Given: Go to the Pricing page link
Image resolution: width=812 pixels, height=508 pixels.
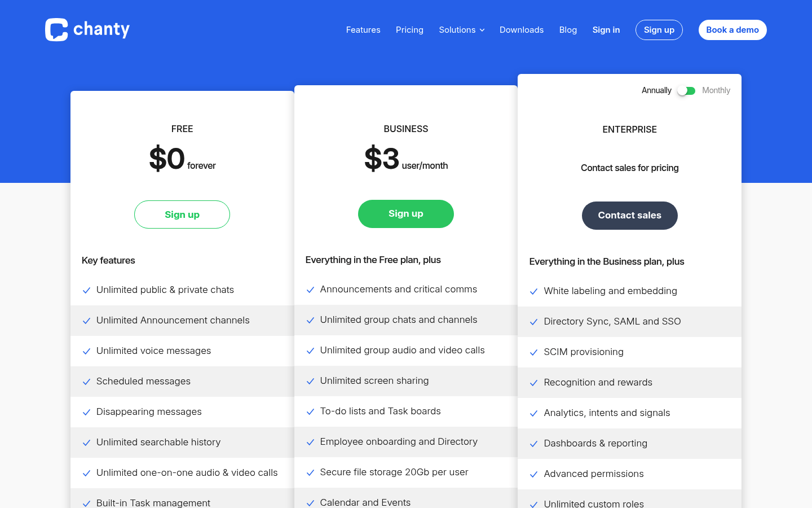Looking at the screenshot, I should coord(409,30).
